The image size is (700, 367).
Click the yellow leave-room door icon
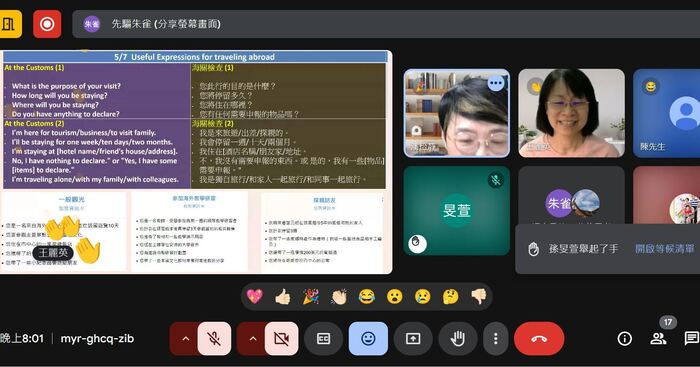pos(9,24)
